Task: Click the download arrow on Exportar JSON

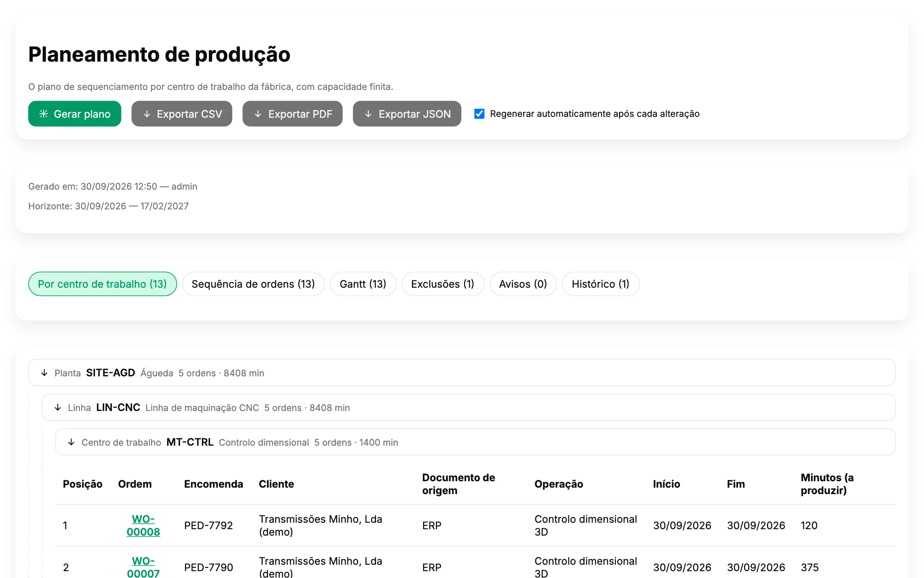Action: (368, 114)
